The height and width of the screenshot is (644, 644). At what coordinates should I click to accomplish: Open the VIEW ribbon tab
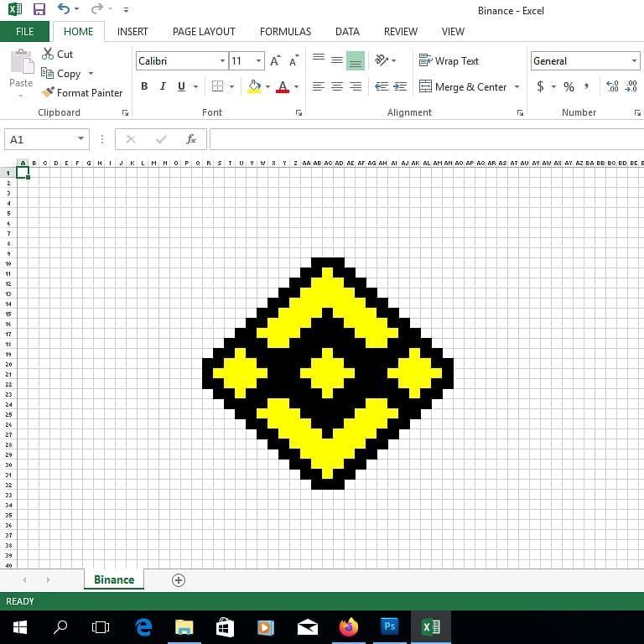tap(453, 32)
